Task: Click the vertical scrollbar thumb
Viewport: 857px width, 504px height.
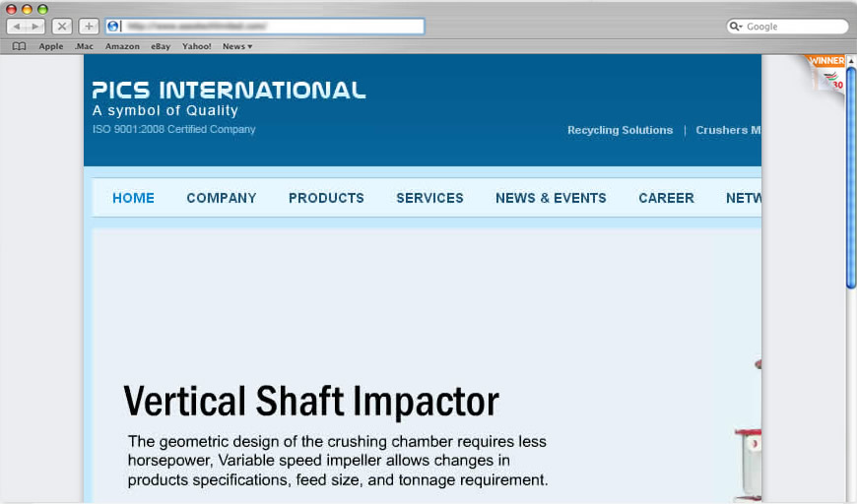Action: [851, 177]
